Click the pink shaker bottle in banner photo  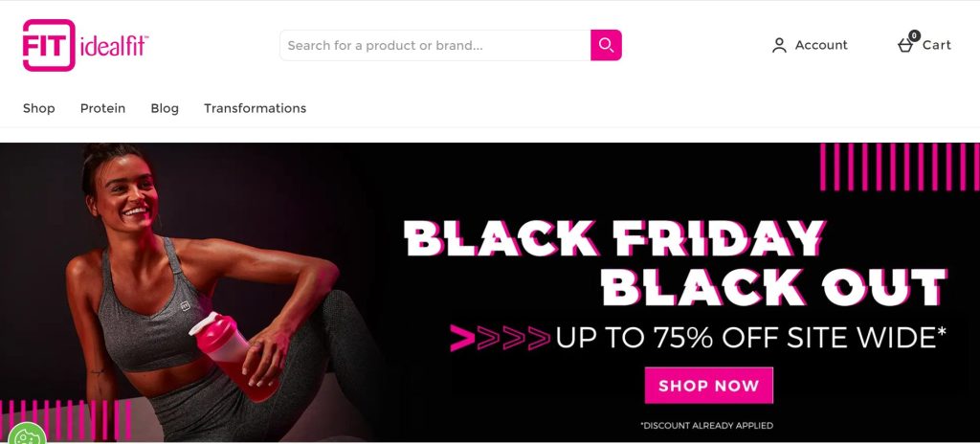[x=235, y=357]
